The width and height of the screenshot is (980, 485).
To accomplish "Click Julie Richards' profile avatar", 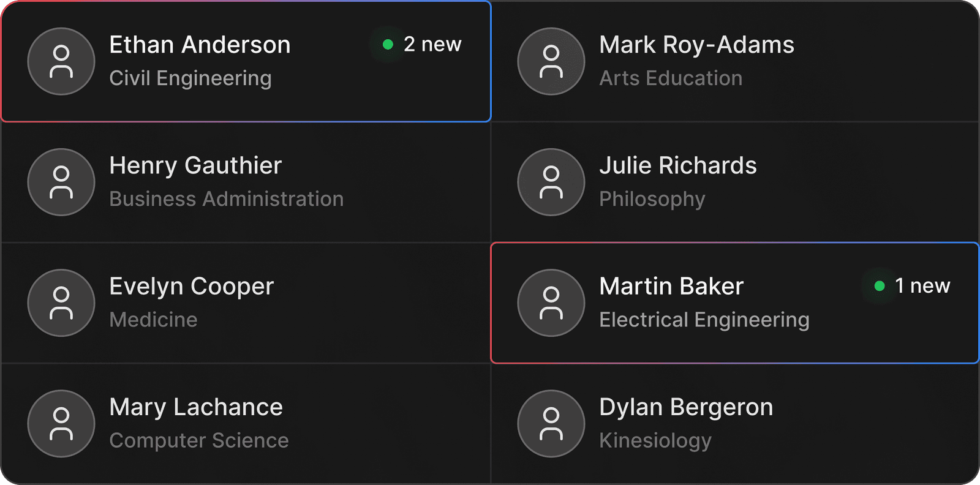I will click(551, 182).
